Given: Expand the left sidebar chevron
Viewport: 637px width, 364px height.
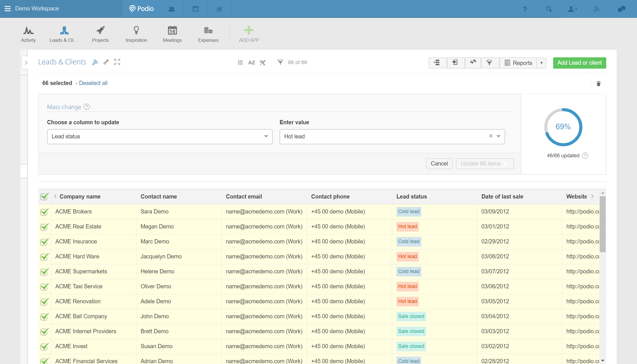Looking at the screenshot, I should (x=26, y=63).
